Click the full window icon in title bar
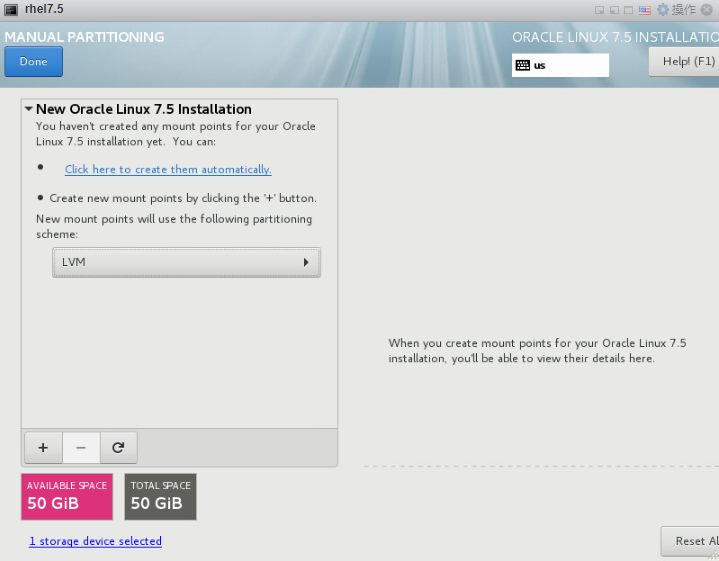This screenshot has height=561, width=719. [x=629, y=10]
